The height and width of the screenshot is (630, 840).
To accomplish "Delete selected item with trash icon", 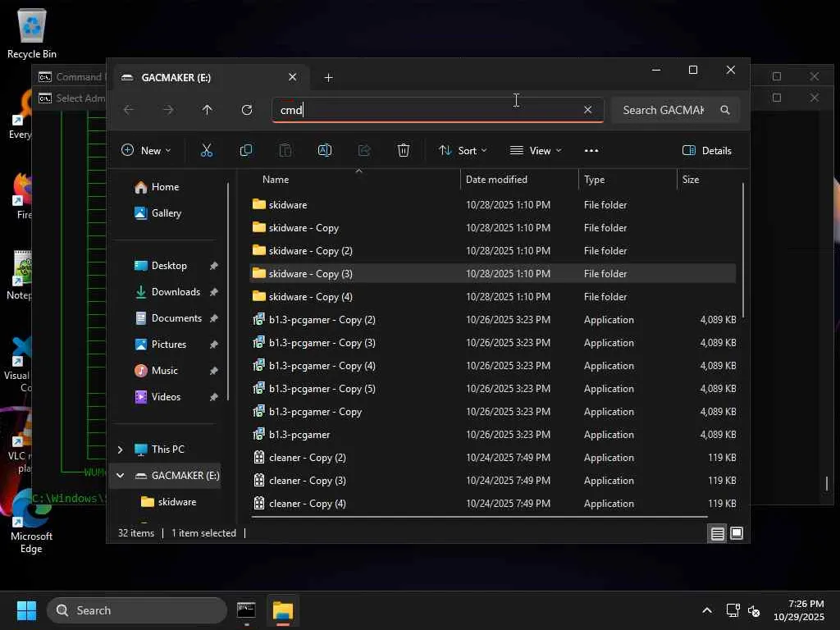I will [x=404, y=150].
